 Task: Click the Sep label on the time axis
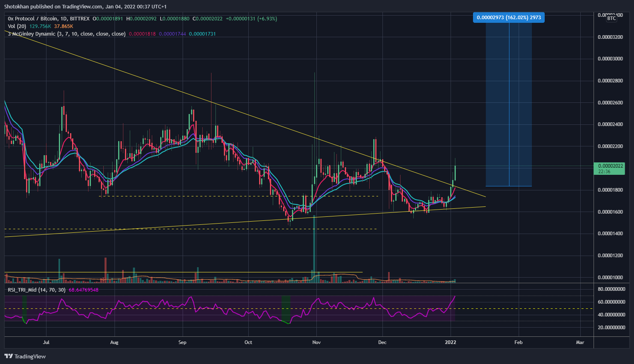(182, 342)
